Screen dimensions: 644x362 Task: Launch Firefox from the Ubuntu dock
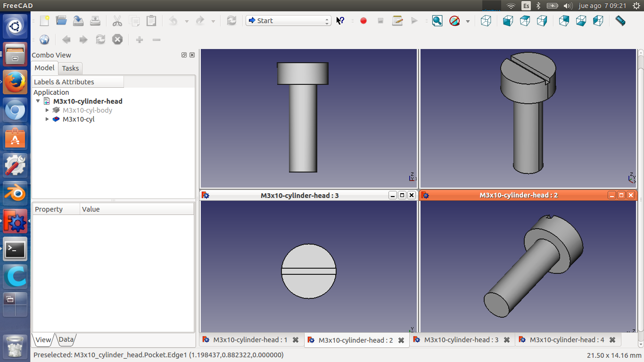tap(15, 82)
